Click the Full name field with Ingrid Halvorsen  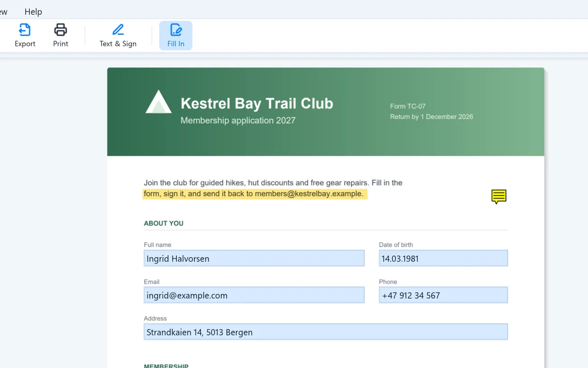pos(254,258)
